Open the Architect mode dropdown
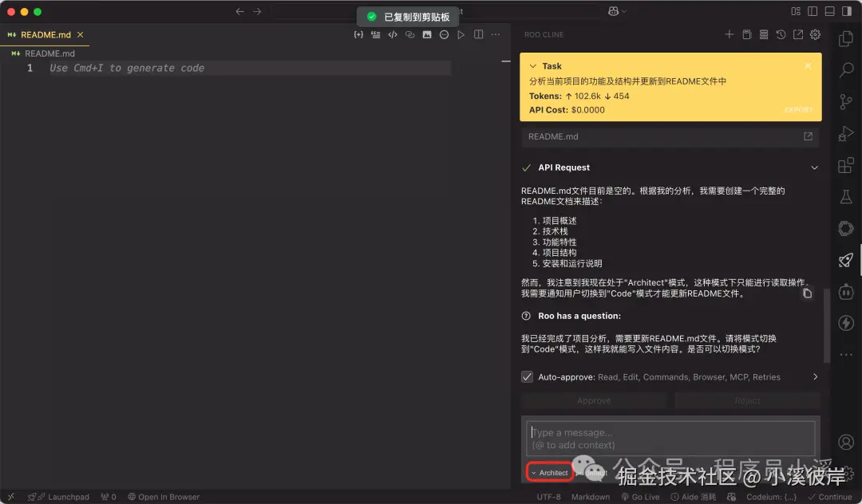The image size is (862, 504). pos(549,473)
